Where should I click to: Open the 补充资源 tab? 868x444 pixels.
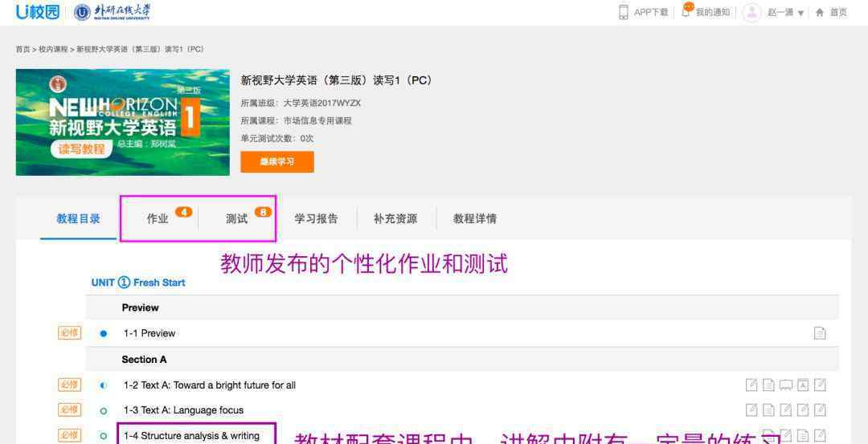click(x=395, y=219)
